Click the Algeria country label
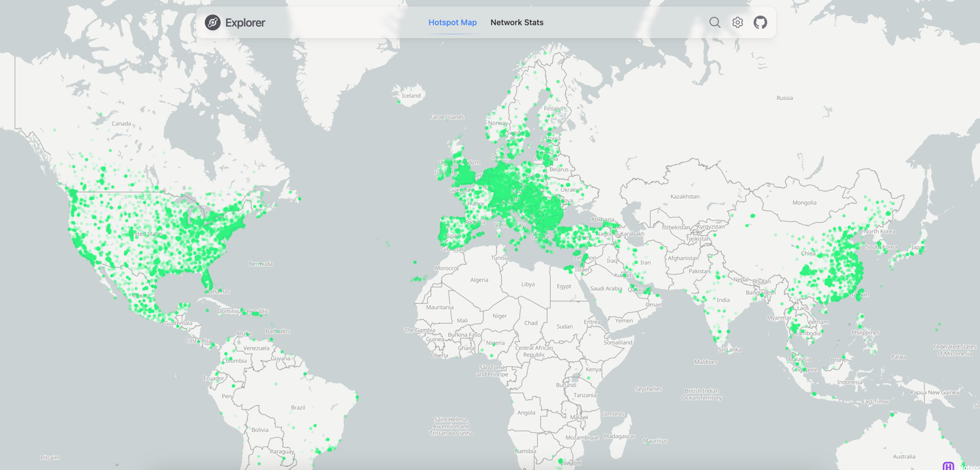 click(479, 280)
